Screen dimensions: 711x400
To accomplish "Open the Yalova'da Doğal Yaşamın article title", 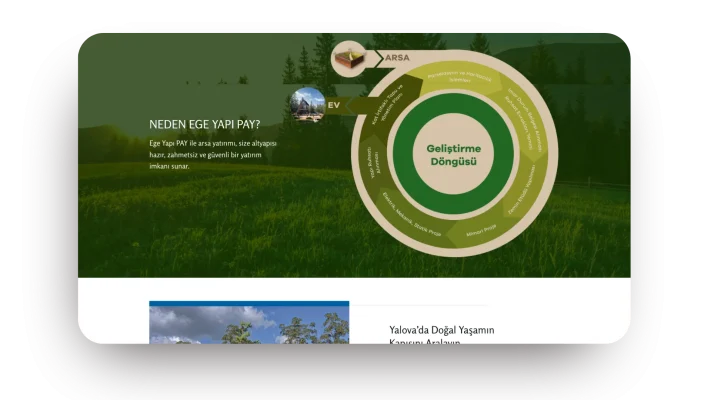I will tap(442, 336).
